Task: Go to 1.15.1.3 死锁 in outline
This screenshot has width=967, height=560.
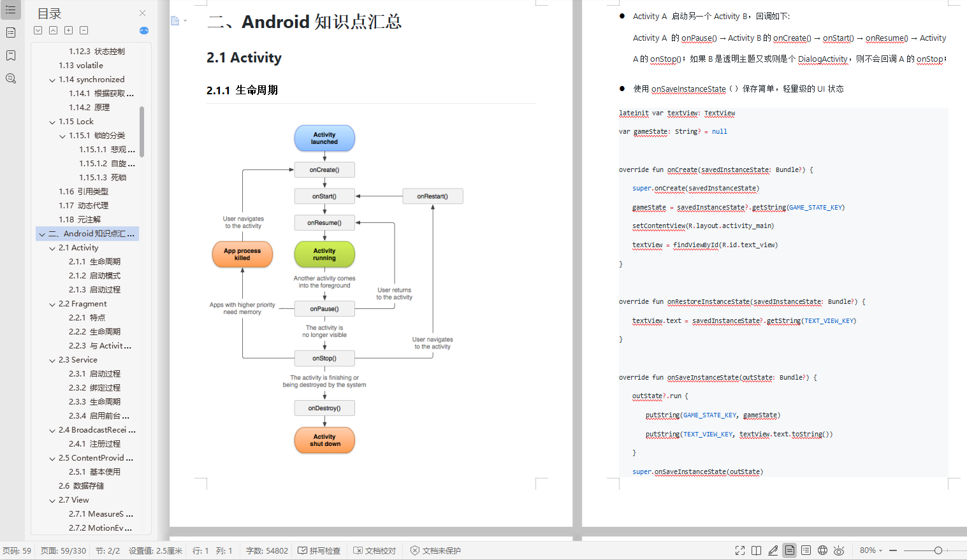Action: tap(103, 178)
